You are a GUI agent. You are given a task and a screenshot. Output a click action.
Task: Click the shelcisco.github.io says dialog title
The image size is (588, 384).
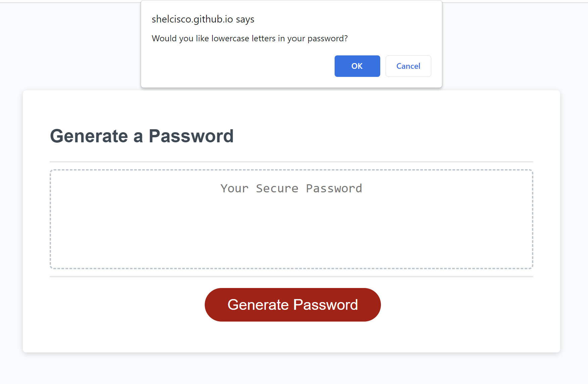[203, 19]
